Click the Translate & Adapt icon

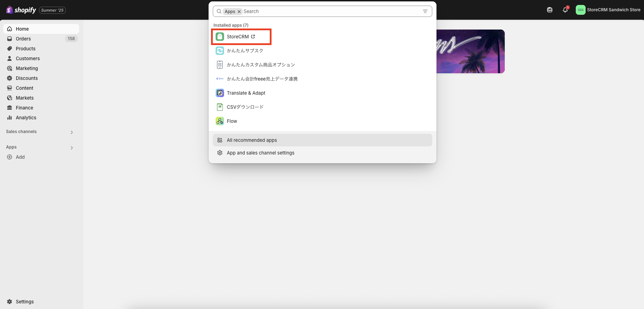220,93
